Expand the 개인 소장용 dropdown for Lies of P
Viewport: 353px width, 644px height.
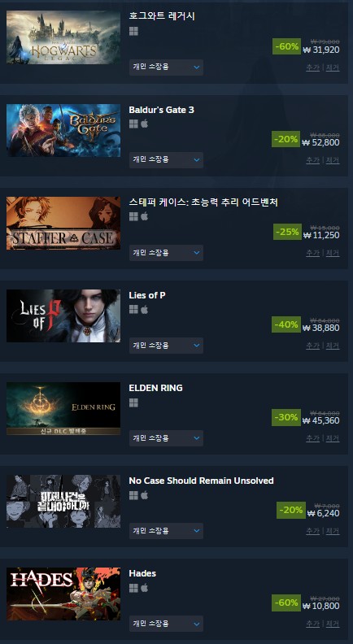(x=166, y=346)
